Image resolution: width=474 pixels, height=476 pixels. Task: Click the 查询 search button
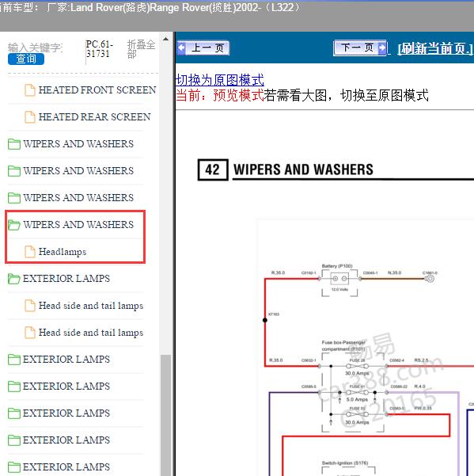point(26,59)
